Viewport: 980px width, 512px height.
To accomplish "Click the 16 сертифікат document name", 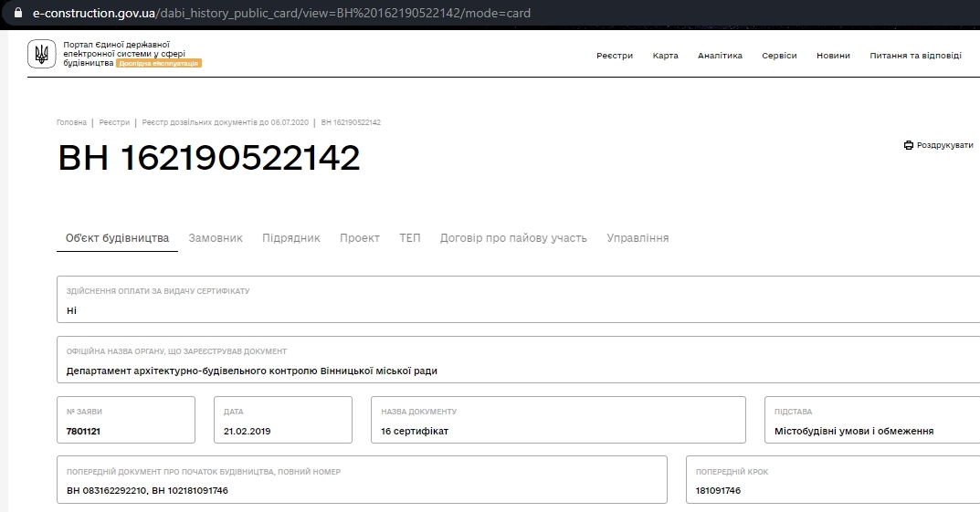I will (x=415, y=431).
